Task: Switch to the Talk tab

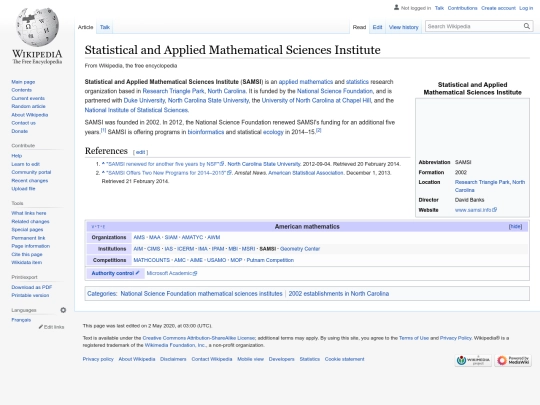Action: click(105, 27)
